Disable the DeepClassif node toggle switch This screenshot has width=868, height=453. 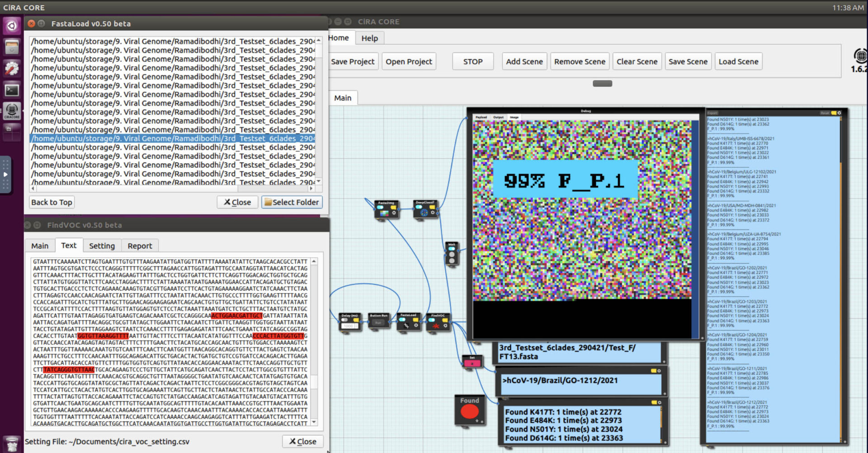(420, 207)
